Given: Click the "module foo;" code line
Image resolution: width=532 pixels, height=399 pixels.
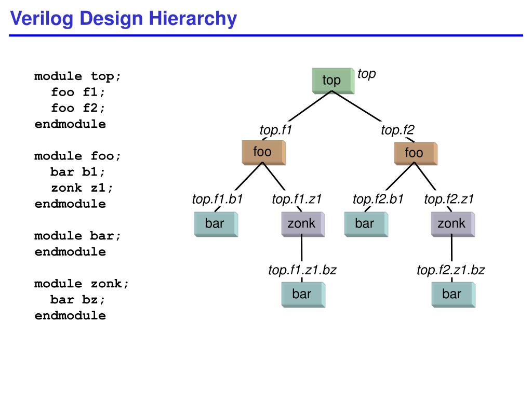Looking at the screenshot, I should pos(77,156).
